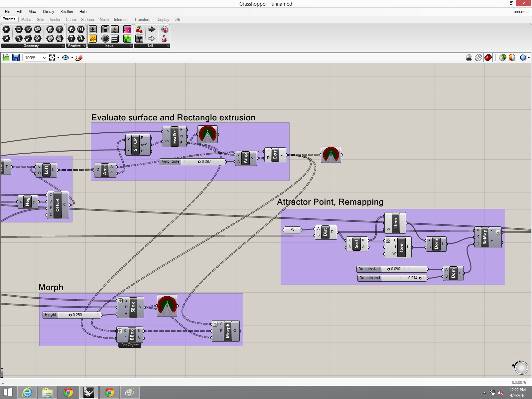Select the Image Sampler checkered icon

point(127,39)
